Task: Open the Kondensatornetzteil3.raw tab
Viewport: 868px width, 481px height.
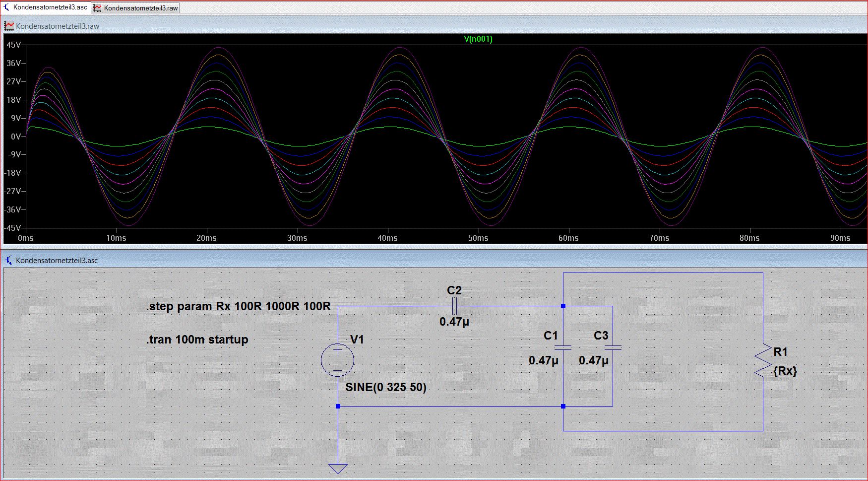Action: 140,8
